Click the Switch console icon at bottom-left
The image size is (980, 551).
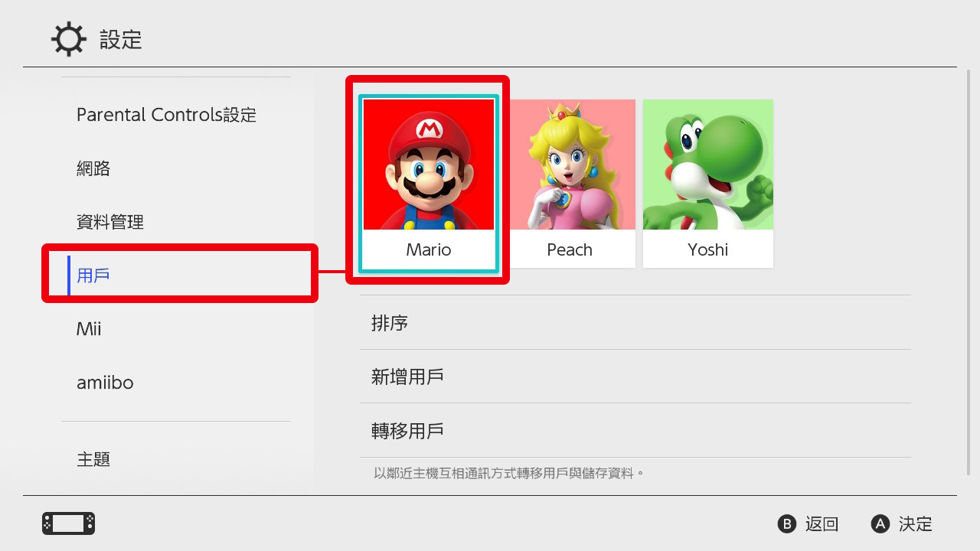[x=69, y=523]
